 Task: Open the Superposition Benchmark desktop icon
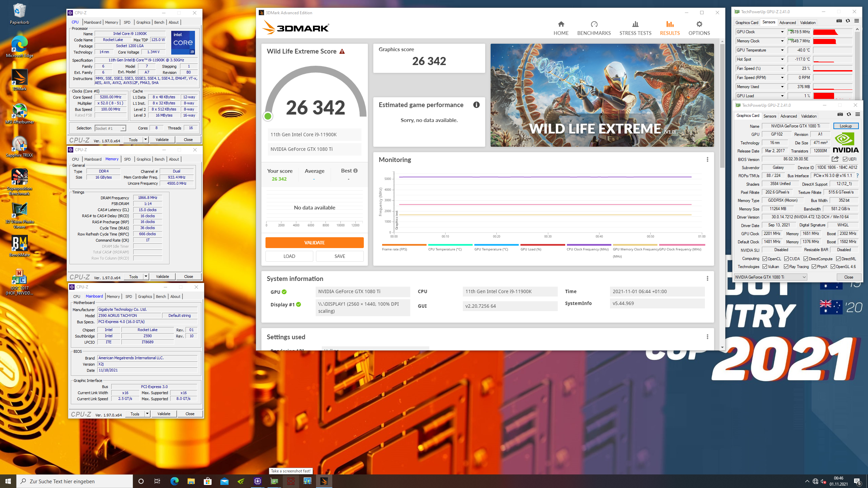point(19,182)
